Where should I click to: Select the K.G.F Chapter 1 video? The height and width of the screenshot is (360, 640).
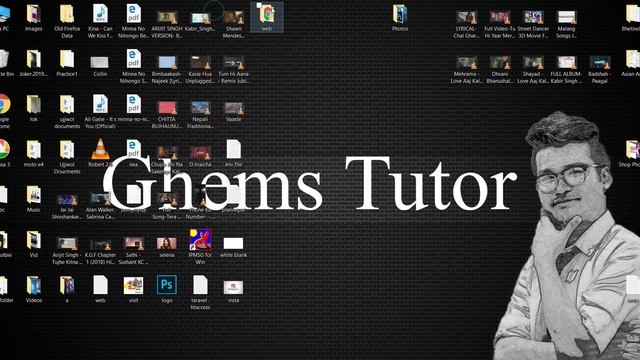(100, 244)
